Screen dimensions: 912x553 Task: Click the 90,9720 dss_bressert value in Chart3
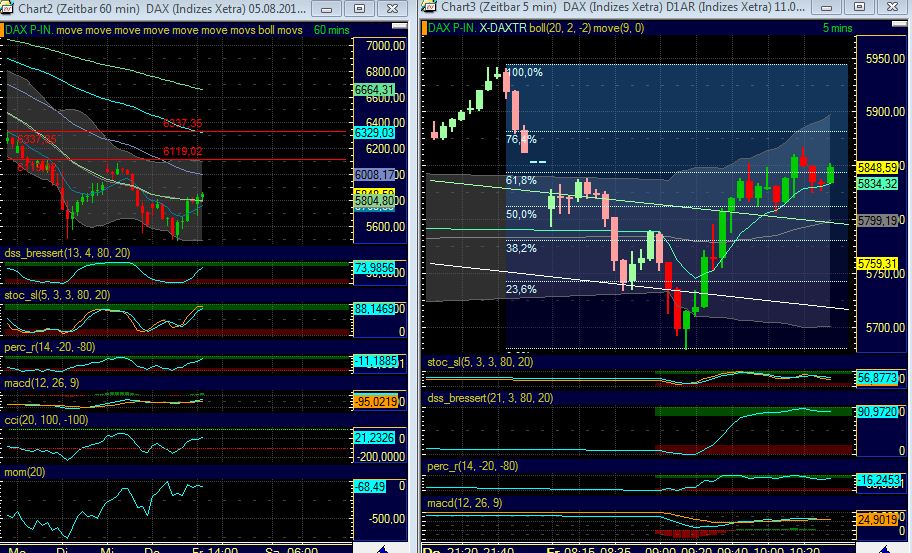pos(877,412)
